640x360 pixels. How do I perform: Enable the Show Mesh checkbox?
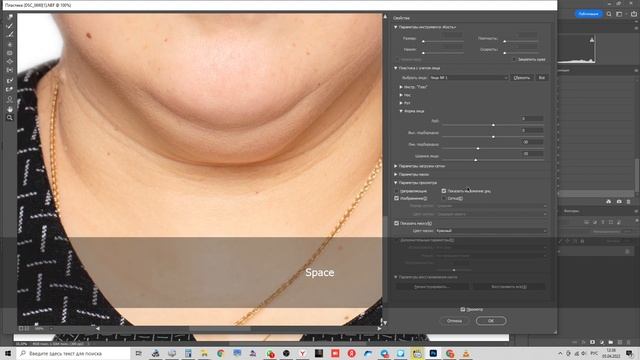point(444,198)
